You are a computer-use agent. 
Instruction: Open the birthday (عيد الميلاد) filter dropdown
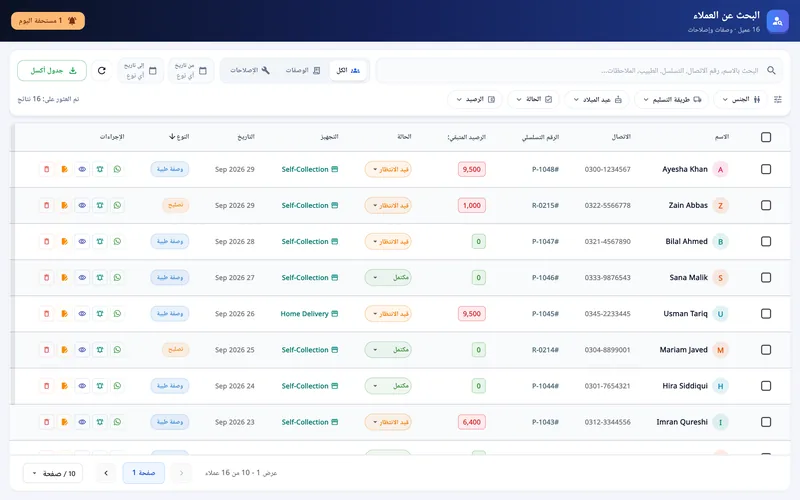[597, 99]
